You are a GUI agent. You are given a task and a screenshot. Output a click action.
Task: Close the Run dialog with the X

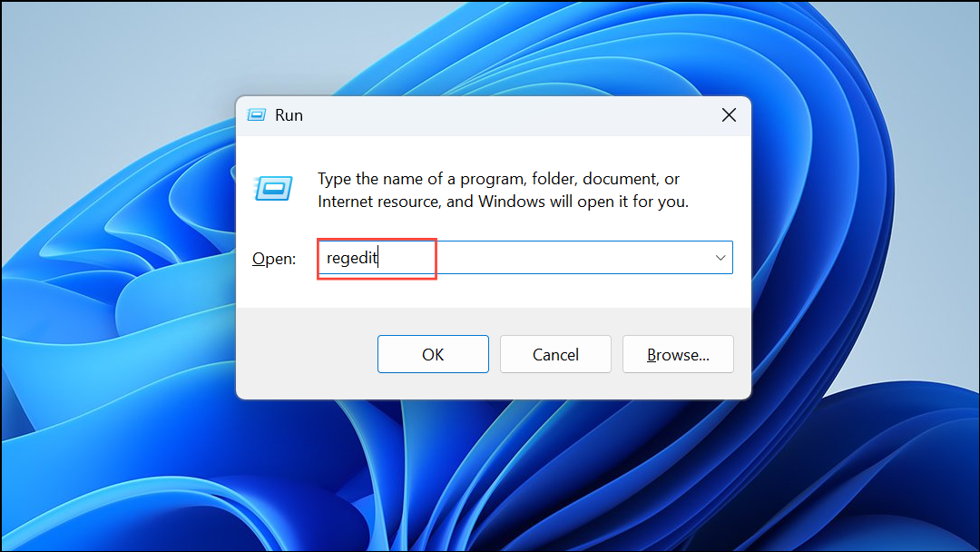729,115
